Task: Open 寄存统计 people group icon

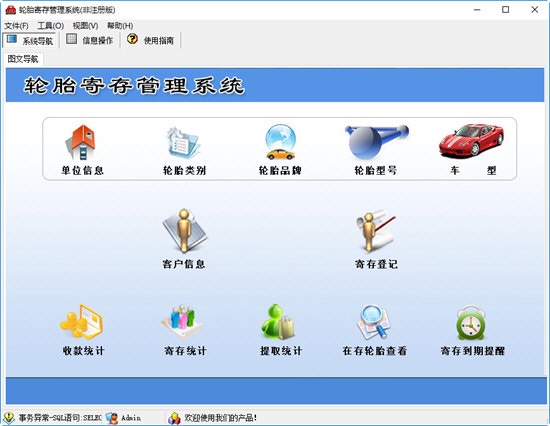Action: click(x=182, y=321)
